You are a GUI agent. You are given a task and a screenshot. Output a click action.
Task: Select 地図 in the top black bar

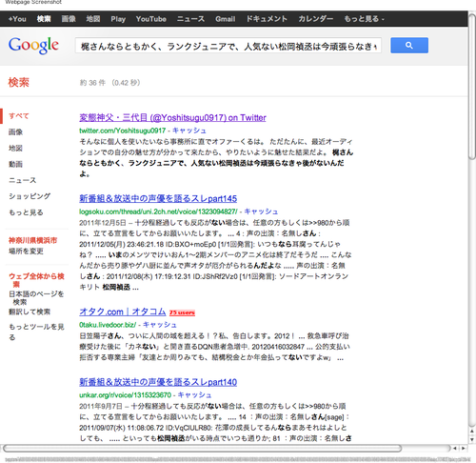93,19
